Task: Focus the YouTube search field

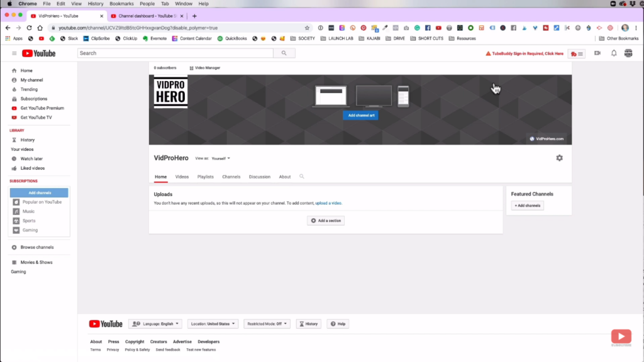Action: 175,53
